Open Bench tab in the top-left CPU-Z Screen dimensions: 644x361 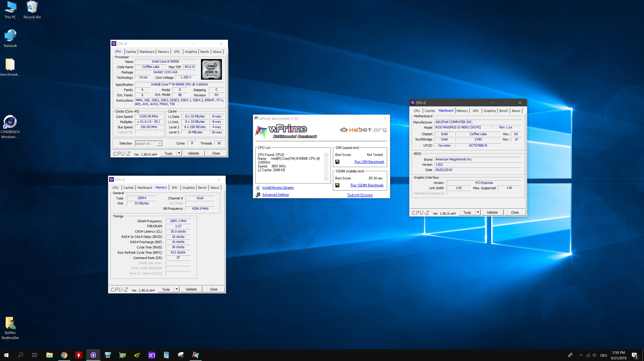204,52
